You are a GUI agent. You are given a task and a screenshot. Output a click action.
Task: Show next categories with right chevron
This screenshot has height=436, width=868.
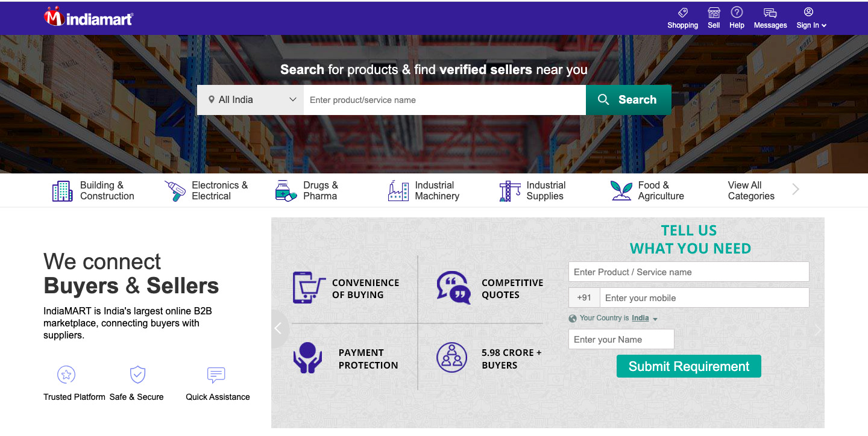(796, 190)
